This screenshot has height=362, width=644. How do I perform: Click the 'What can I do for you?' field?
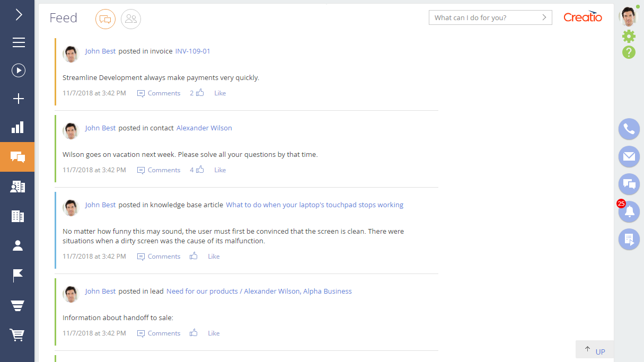click(485, 18)
